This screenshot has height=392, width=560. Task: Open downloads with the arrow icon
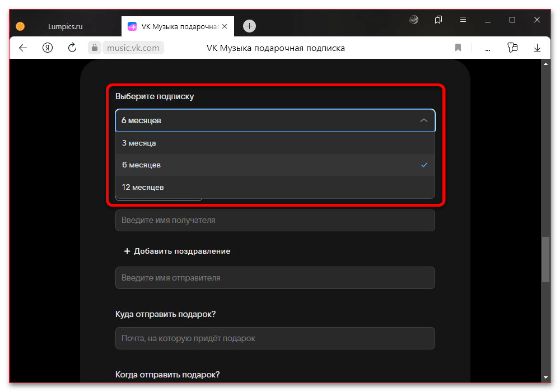pyautogui.click(x=537, y=48)
